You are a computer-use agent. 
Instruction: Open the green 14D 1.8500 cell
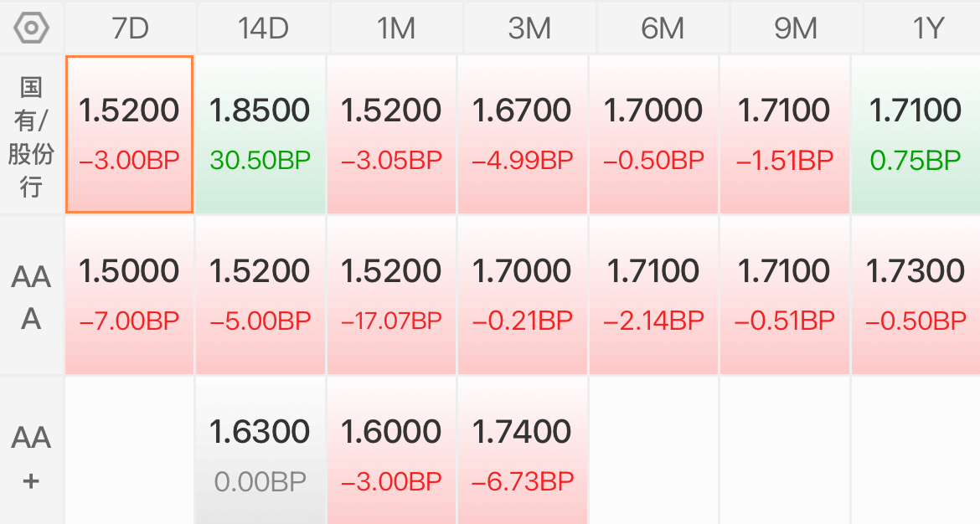click(x=260, y=134)
